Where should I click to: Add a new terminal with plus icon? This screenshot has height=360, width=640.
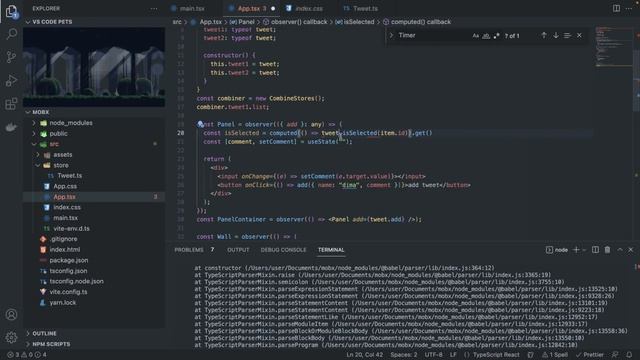point(576,250)
